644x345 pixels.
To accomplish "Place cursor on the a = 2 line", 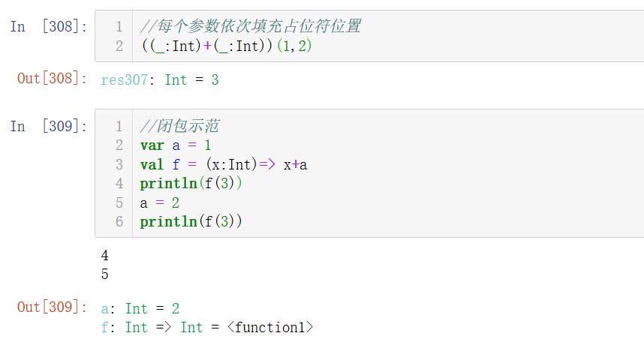I will pyautogui.click(x=159, y=202).
